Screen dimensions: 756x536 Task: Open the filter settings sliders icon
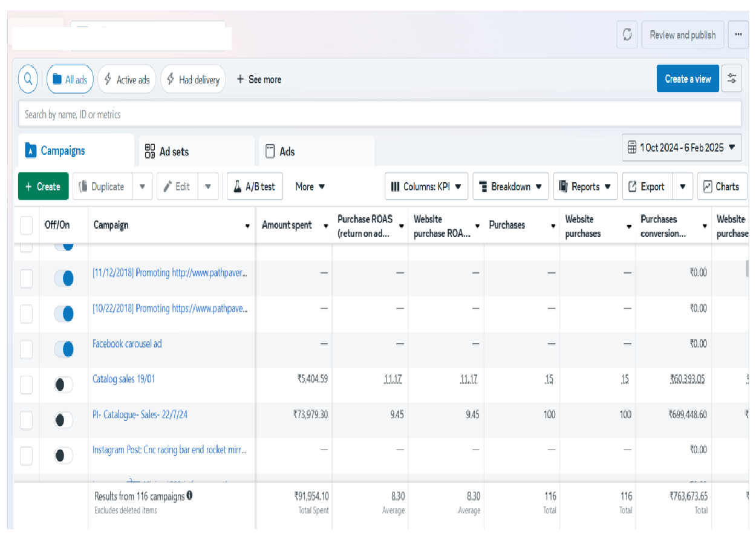732,79
